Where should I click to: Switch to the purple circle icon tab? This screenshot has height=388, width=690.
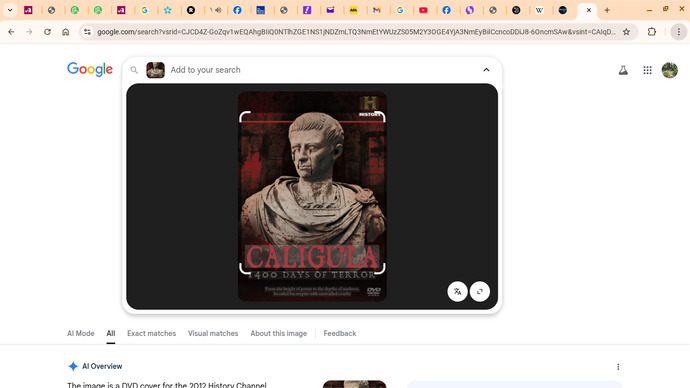pos(470,10)
